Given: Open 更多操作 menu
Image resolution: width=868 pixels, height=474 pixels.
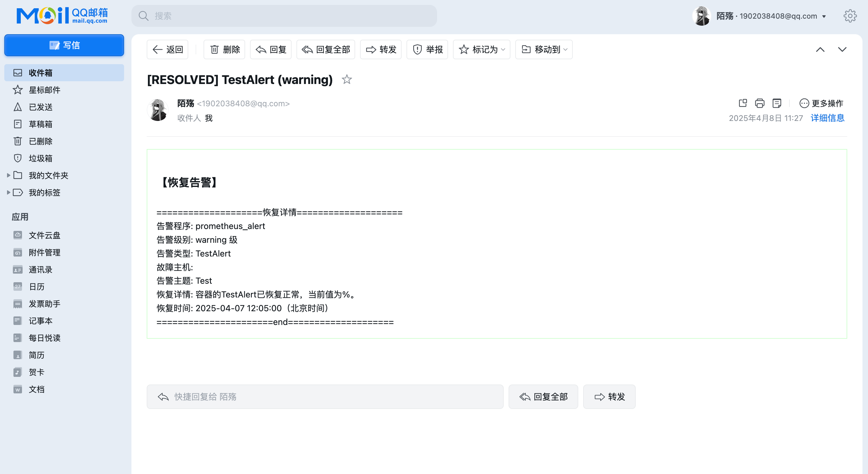Looking at the screenshot, I should (x=821, y=103).
